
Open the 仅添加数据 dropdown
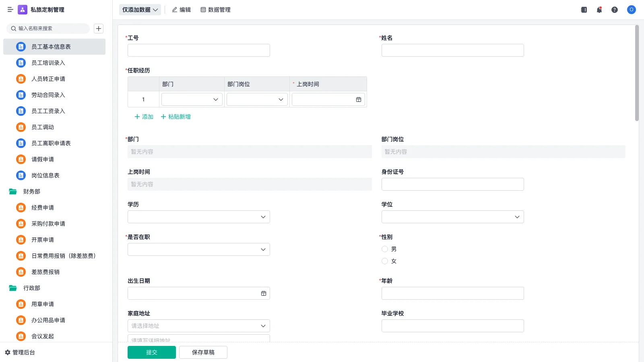click(140, 9)
